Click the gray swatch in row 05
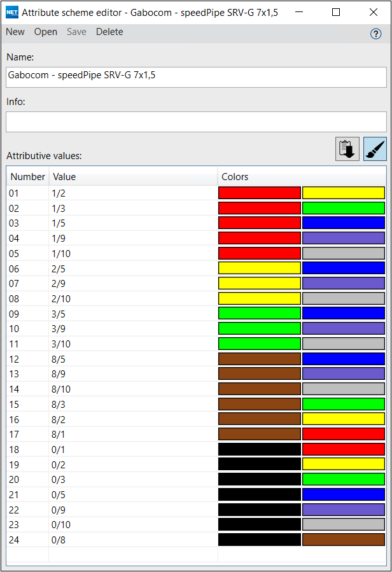The height and width of the screenshot is (572, 392). pyautogui.click(x=344, y=253)
